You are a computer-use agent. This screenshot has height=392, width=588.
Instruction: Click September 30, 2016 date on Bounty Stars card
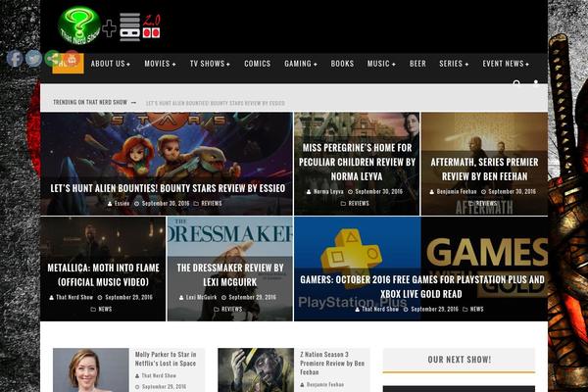click(x=166, y=204)
